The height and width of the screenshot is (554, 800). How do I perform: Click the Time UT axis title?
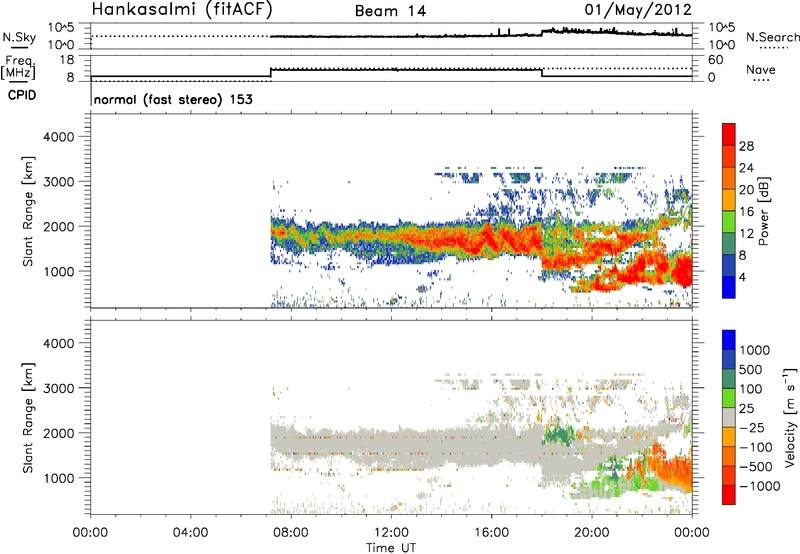pos(391,548)
